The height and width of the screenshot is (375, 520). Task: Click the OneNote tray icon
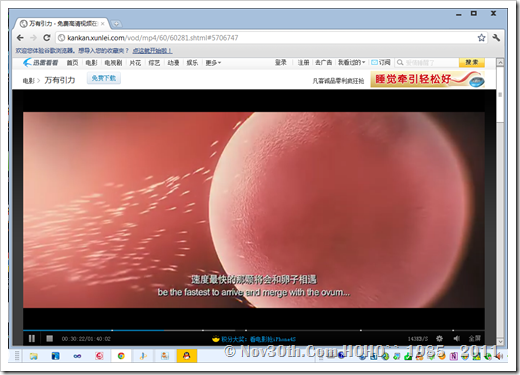click(x=454, y=357)
